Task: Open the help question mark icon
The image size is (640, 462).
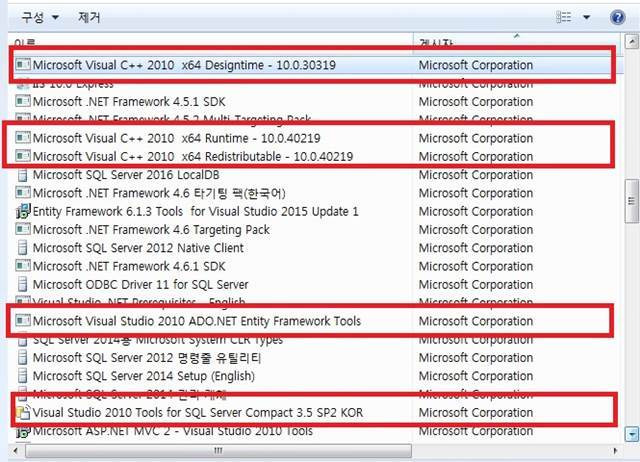Action: (618, 17)
